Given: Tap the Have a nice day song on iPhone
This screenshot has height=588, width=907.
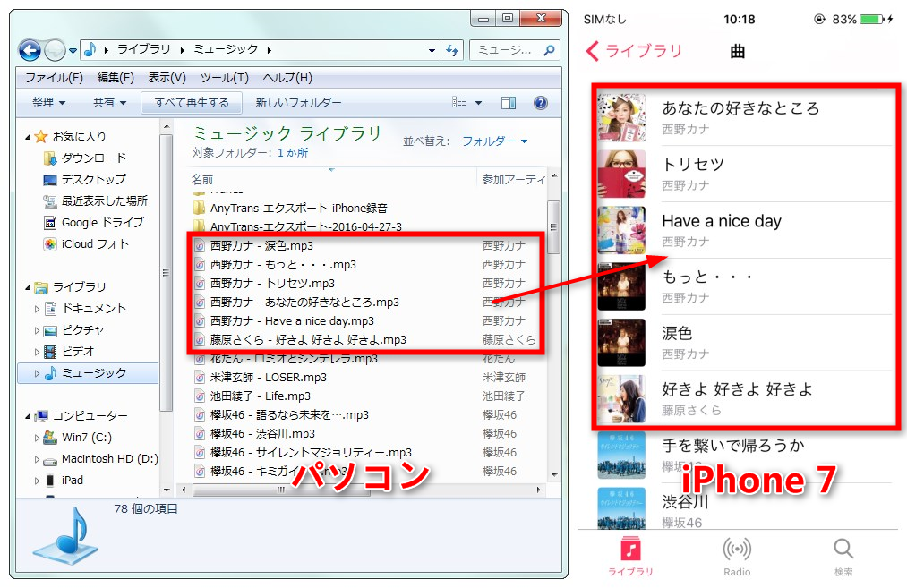Looking at the screenshot, I should coord(746,230).
